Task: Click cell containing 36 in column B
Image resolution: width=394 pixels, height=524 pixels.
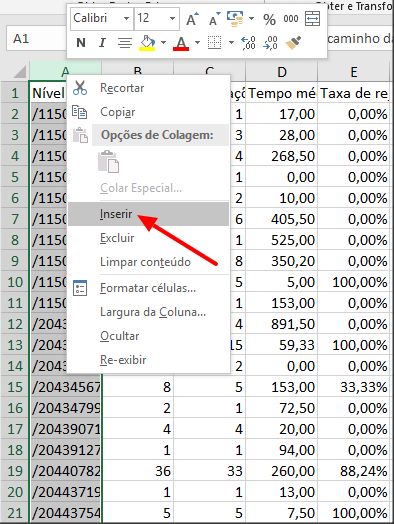Action: coord(138,471)
